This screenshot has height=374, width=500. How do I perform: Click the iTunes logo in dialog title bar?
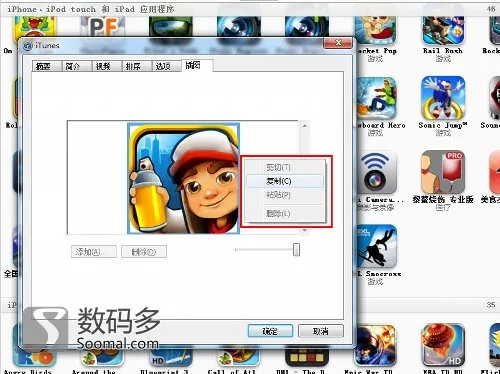(x=28, y=46)
